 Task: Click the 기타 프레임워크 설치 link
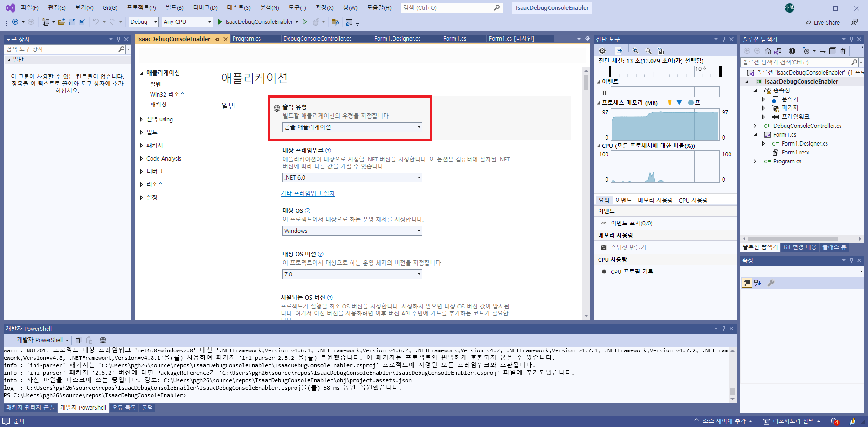(308, 193)
